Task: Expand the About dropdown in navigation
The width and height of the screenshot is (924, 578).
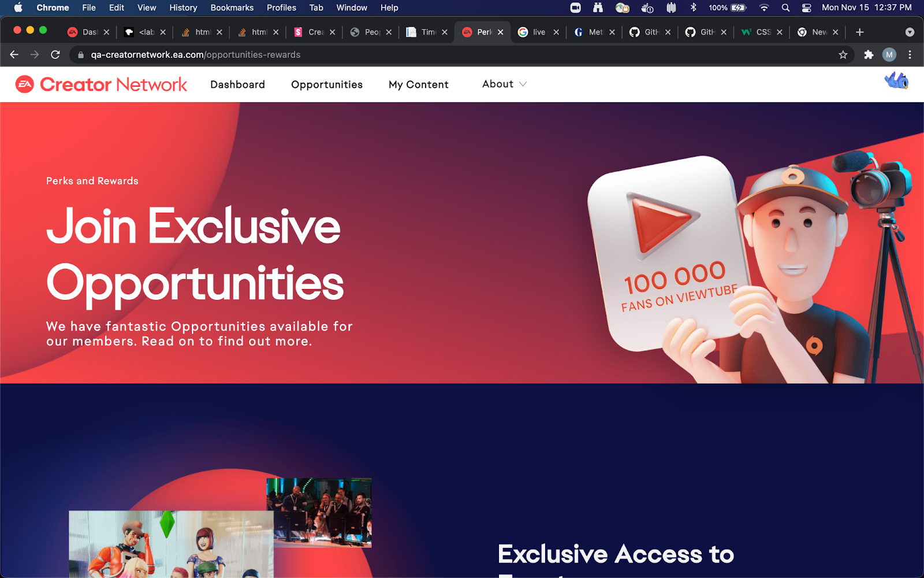Action: pyautogui.click(x=504, y=84)
